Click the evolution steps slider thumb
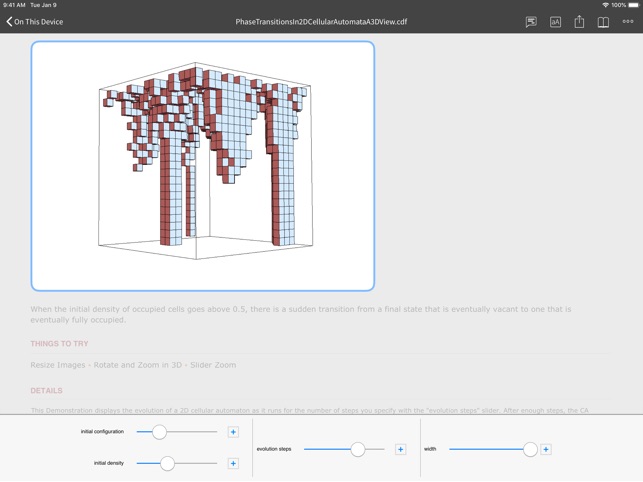The width and height of the screenshot is (643, 482). pyautogui.click(x=357, y=449)
